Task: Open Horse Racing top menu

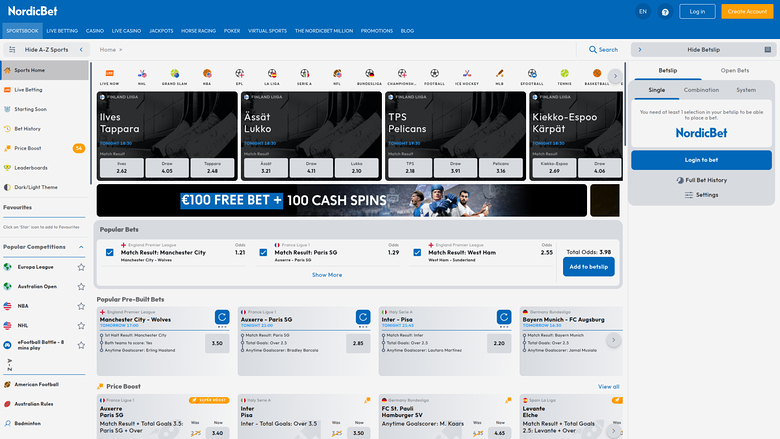Action: click(198, 31)
